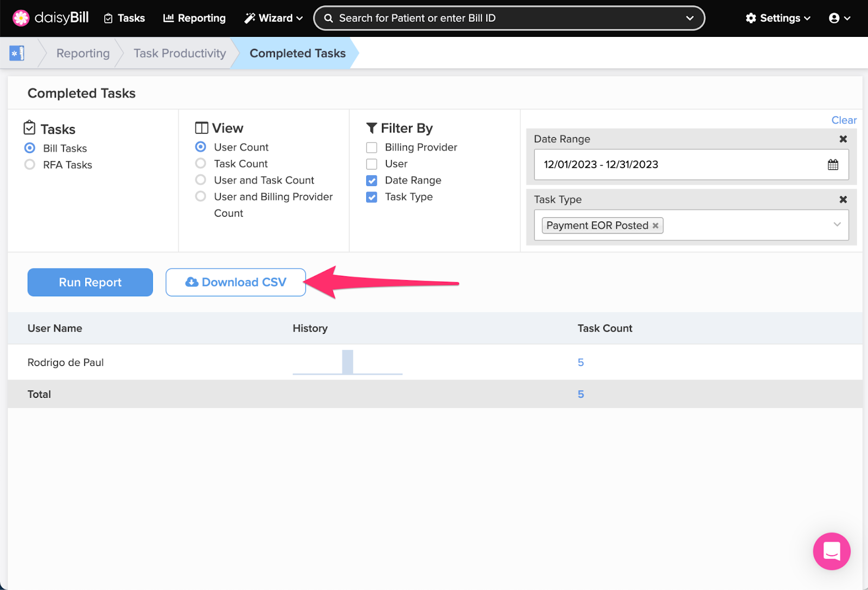Viewport: 868px width, 590px height.
Task: Click the patient search input field
Action: pyautogui.click(x=505, y=18)
